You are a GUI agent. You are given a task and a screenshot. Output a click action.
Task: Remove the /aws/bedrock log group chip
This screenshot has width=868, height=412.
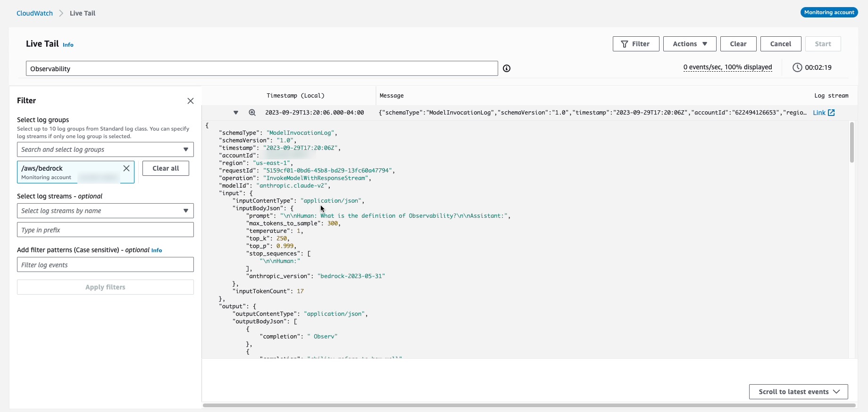click(x=126, y=168)
